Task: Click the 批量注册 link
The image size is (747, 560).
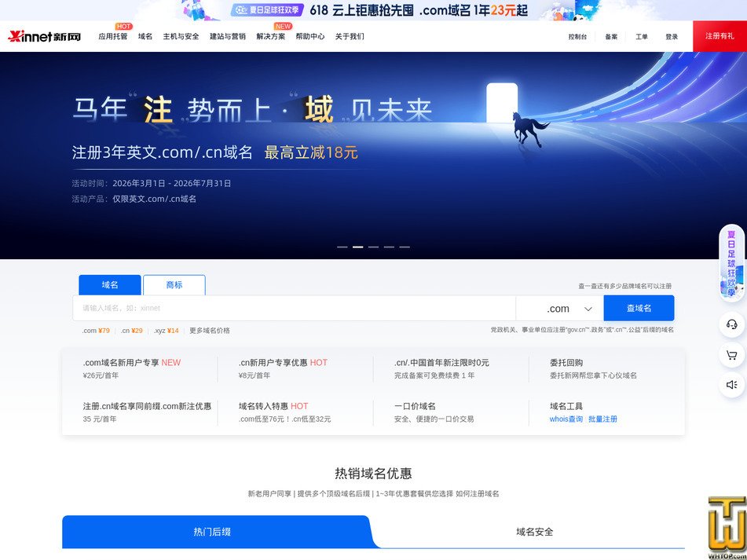Action: [x=602, y=419]
